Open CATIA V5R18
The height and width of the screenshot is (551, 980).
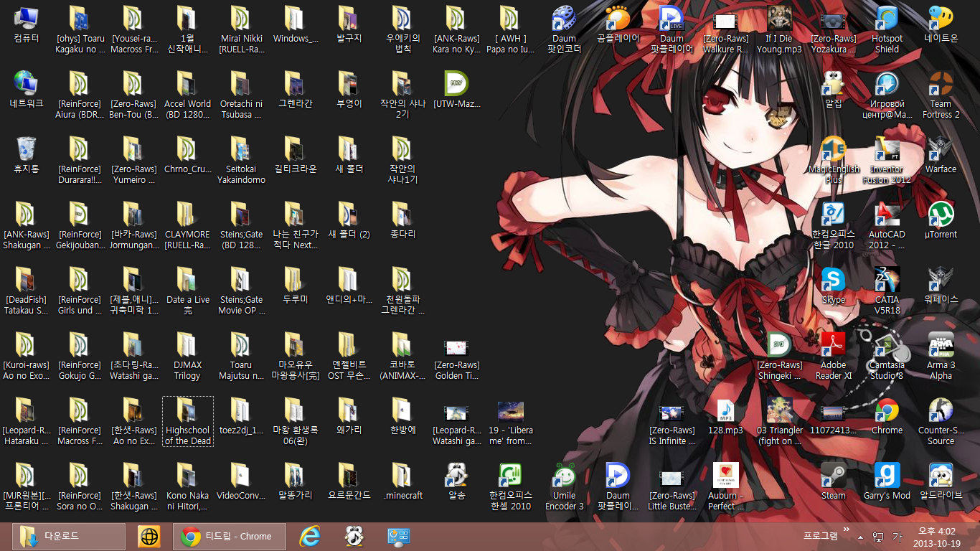(x=887, y=280)
